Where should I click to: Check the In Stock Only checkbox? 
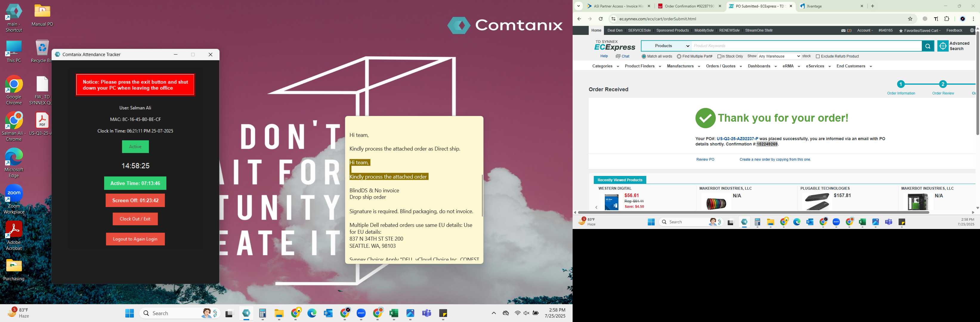[x=719, y=56]
